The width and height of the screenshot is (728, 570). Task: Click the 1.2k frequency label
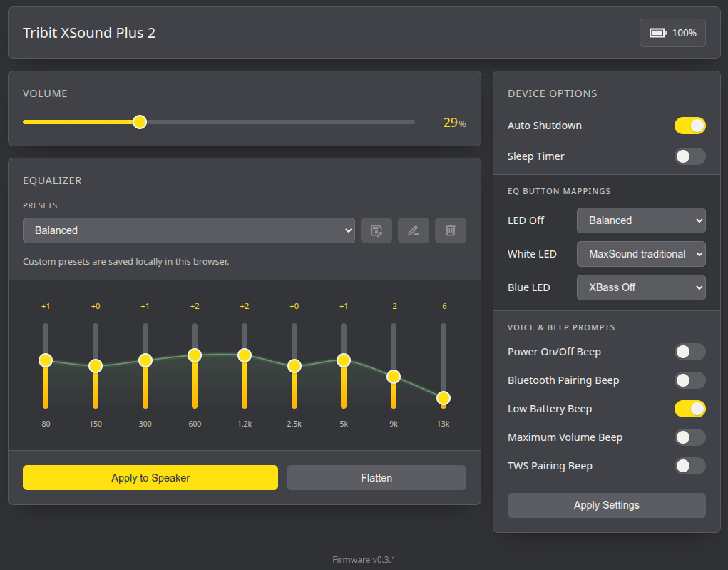(245, 424)
